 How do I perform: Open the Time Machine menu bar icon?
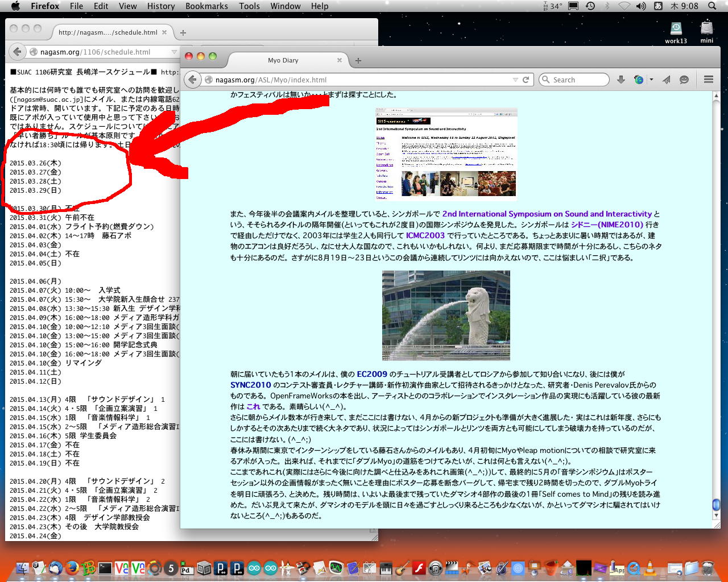tap(590, 6)
